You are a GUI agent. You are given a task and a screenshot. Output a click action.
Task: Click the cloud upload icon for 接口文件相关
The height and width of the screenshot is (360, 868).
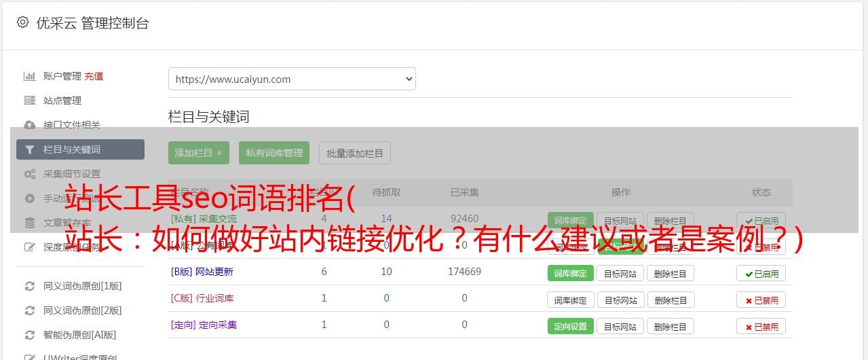coord(30,125)
